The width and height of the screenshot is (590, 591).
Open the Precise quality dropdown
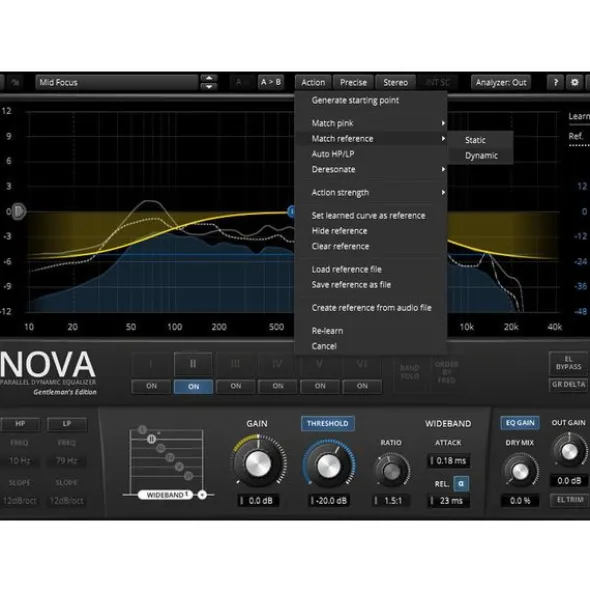[353, 82]
